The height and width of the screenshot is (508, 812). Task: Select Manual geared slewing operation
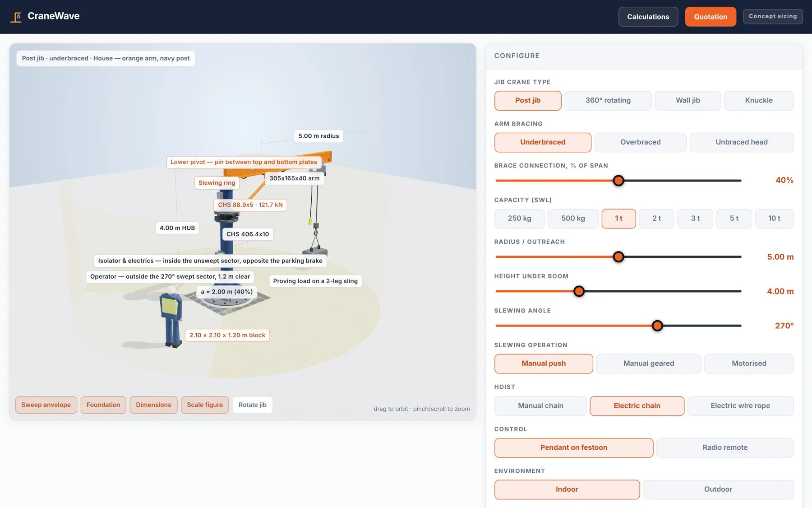point(649,364)
